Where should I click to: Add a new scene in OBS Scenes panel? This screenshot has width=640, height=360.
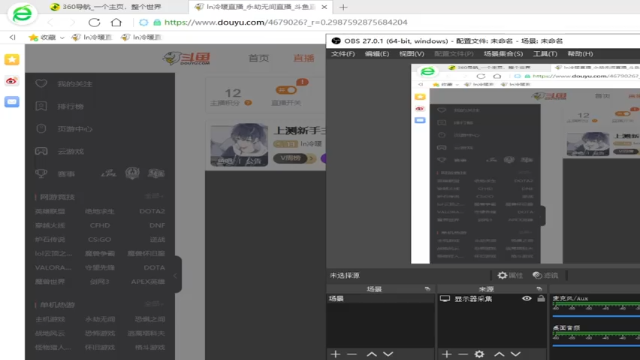[x=336, y=354]
